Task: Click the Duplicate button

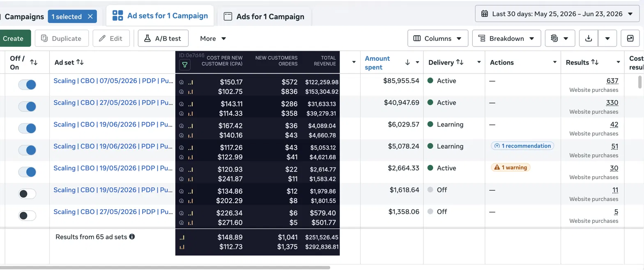Action: (x=61, y=38)
